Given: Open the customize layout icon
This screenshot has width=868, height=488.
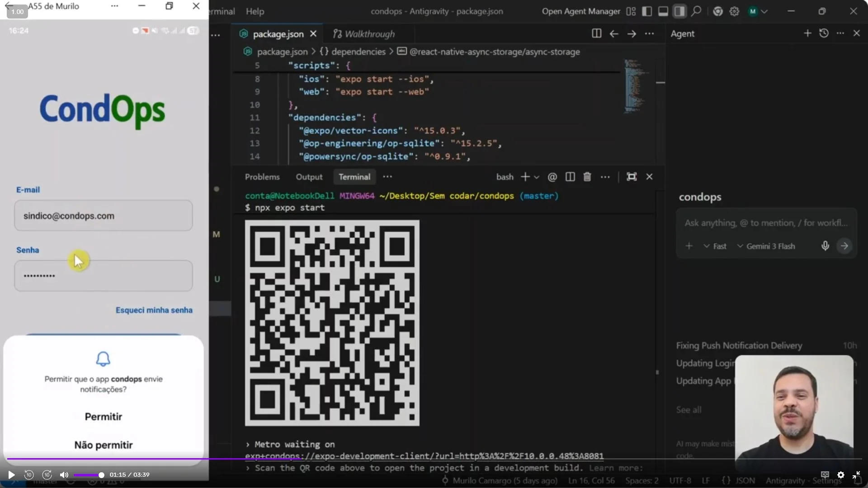Looking at the screenshot, I should (631, 11).
